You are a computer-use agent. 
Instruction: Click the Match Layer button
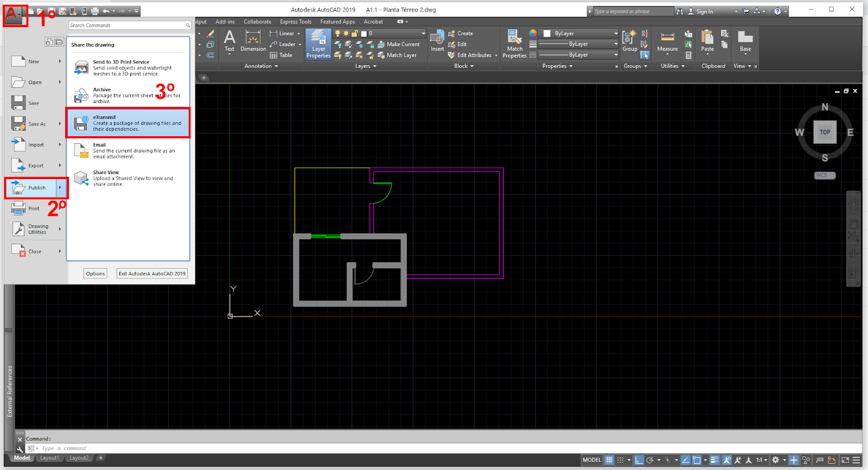(x=397, y=55)
